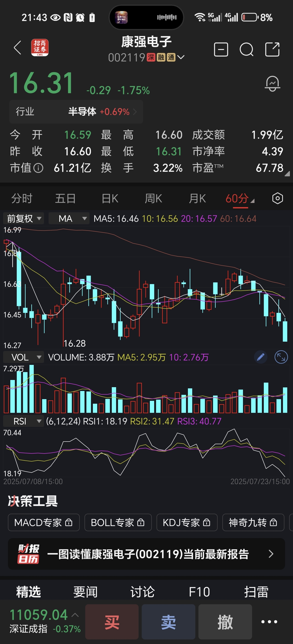This screenshot has height=644, width=293.
Task: Open the VOL indicator dropdown
Action: 23,357
